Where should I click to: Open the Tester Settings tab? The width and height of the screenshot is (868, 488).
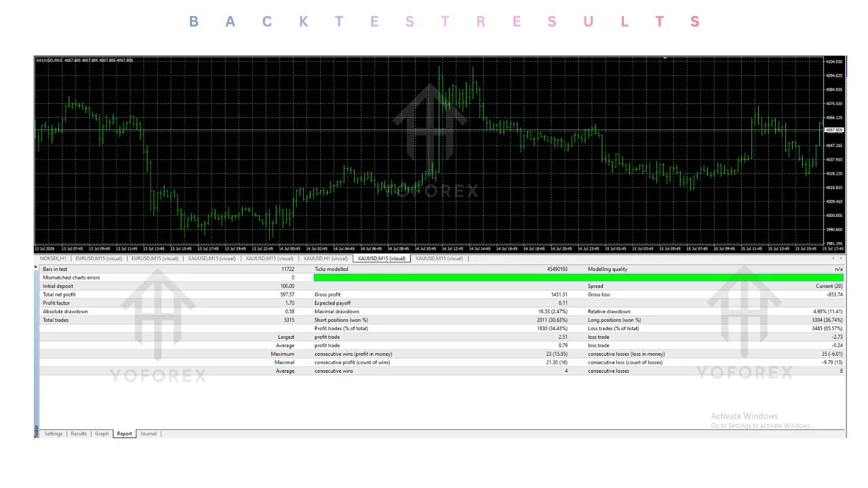pos(54,434)
